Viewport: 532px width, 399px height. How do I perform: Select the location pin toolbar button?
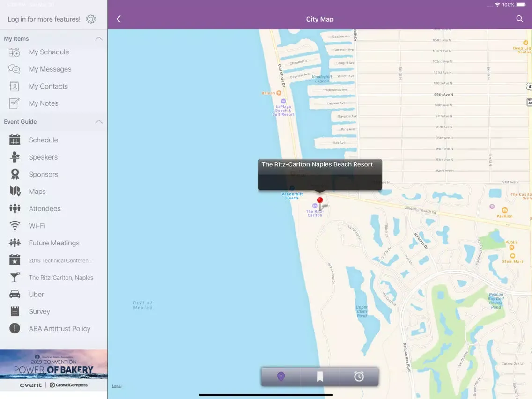[x=281, y=376]
